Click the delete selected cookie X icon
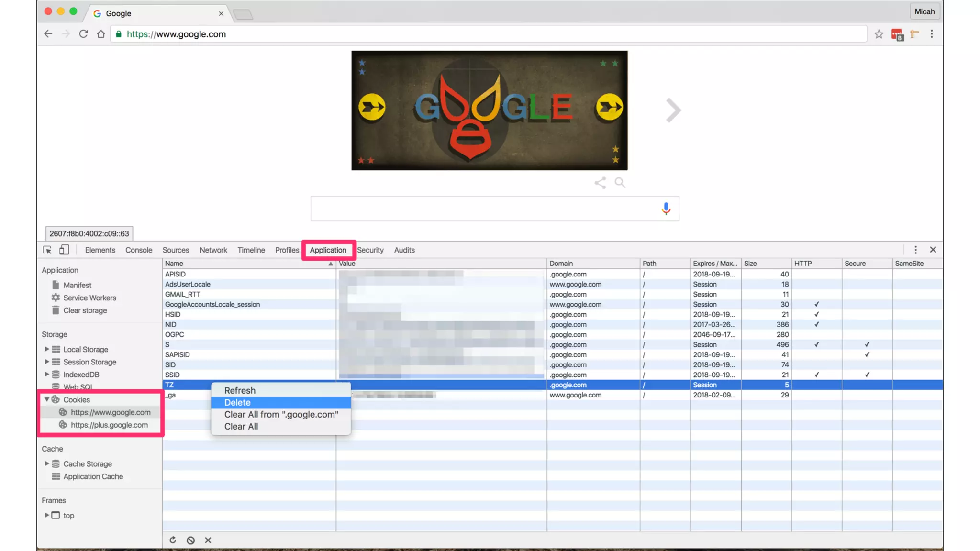Image resolution: width=980 pixels, height=551 pixels. point(208,540)
